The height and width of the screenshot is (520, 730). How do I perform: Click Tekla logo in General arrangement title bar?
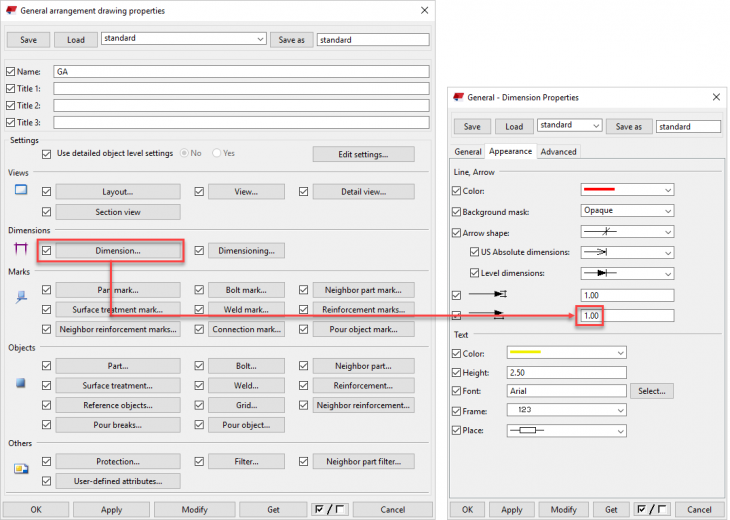tap(11, 10)
